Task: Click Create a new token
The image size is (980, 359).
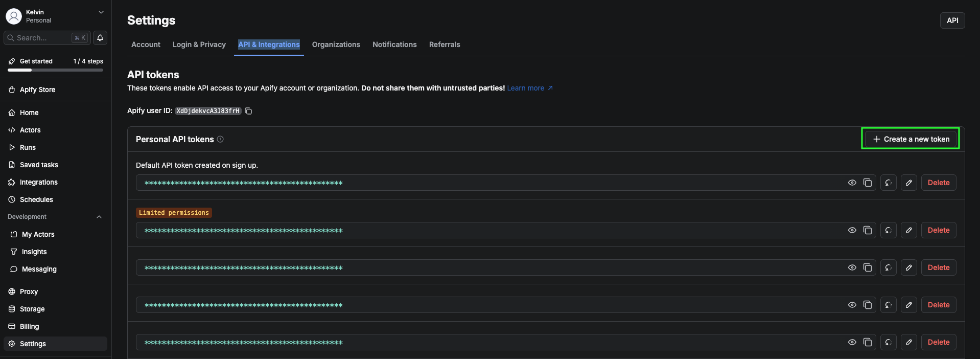Action: click(911, 139)
